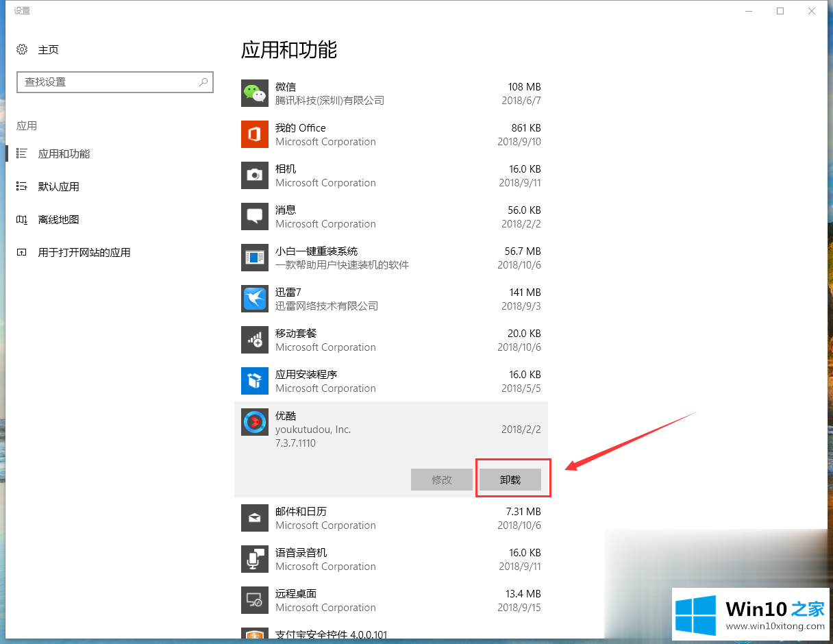
Task: Click the 7.31 MB size of 邮件和日历
Action: pyautogui.click(x=523, y=511)
